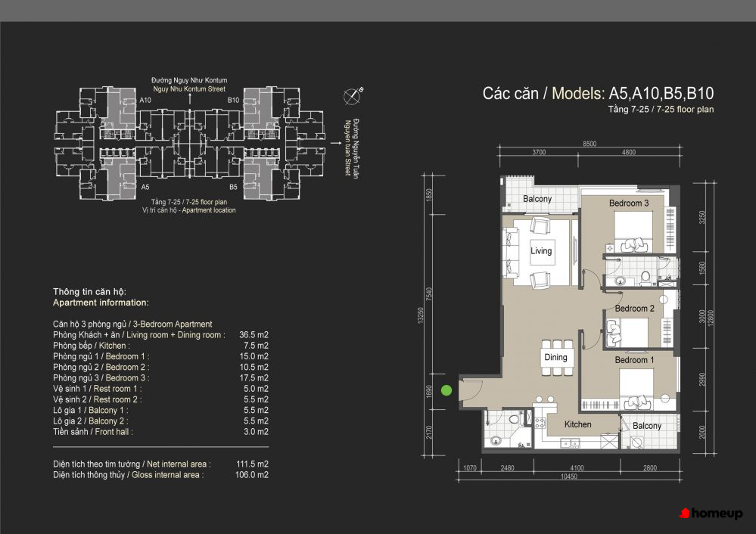Click the bed in Bedroom 3
The height and width of the screenshot is (534, 756).
633,231
